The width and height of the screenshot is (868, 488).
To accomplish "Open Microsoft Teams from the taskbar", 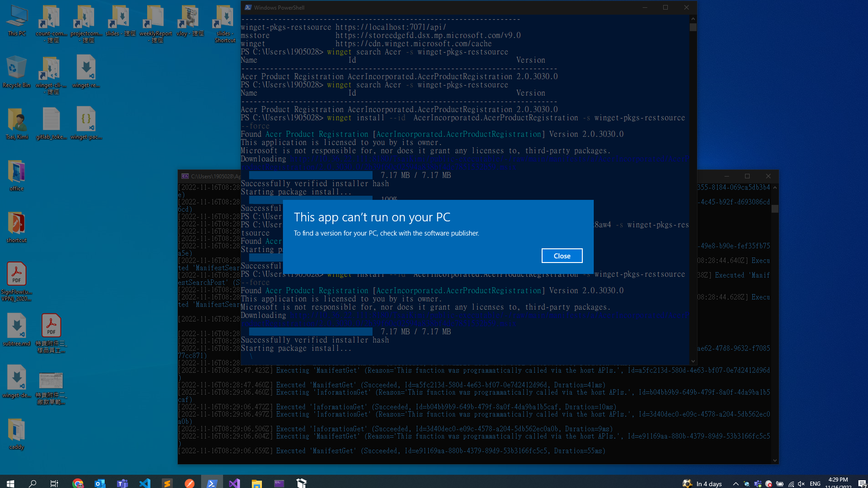I will [x=122, y=483].
